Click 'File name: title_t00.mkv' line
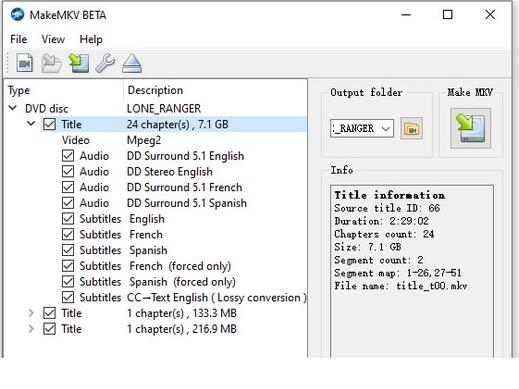Image resolution: width=519 pixels, height=389 pixels. coord(401,286)
